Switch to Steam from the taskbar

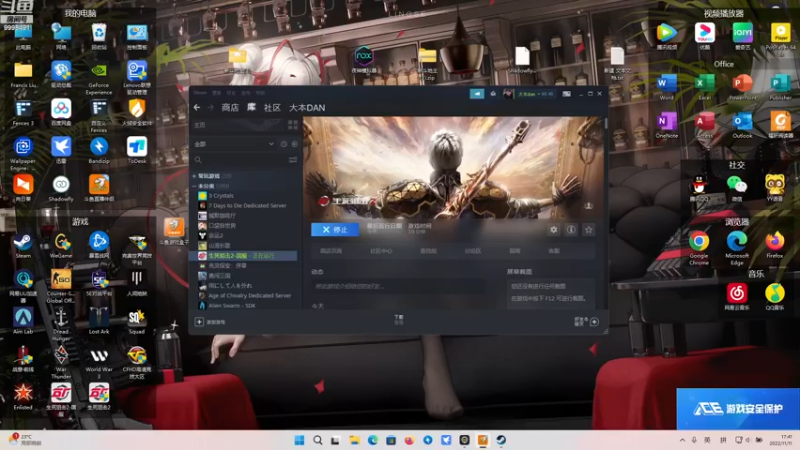click(501, 440)
